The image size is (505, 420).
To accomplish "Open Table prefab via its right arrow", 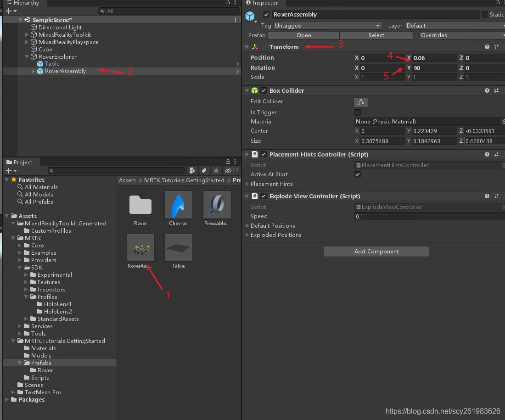I will tap(238, 64).
